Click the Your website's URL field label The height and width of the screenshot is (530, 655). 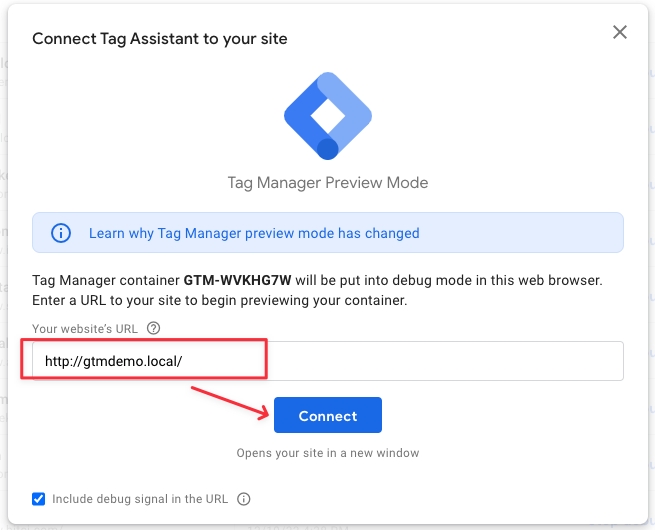click(x=85, y=329)
